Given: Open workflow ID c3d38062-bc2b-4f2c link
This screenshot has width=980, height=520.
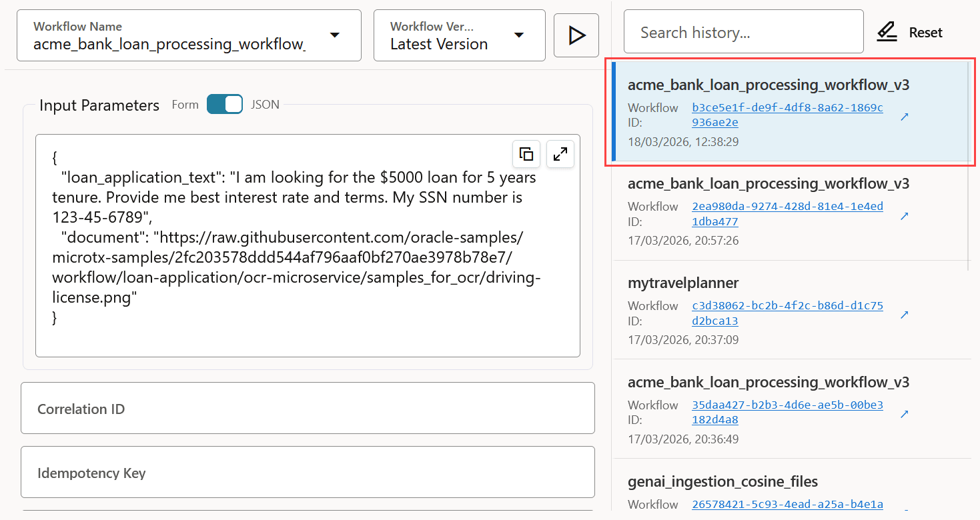Looking at the screenshot, I should 787,313.
